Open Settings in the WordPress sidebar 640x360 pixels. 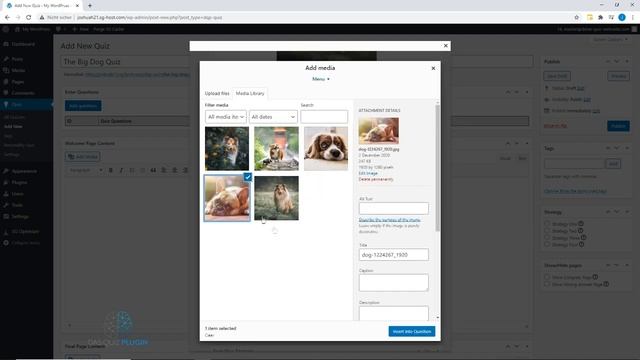coord(20,217)
